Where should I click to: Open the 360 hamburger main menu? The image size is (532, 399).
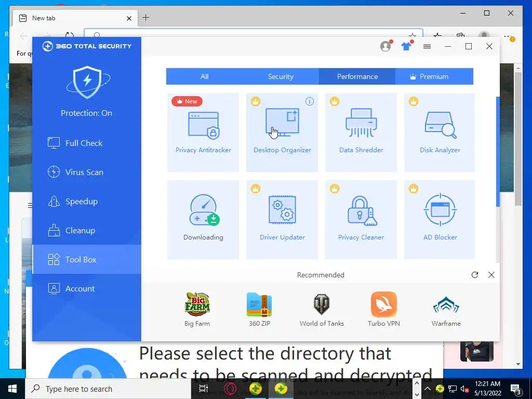point(427,46)
